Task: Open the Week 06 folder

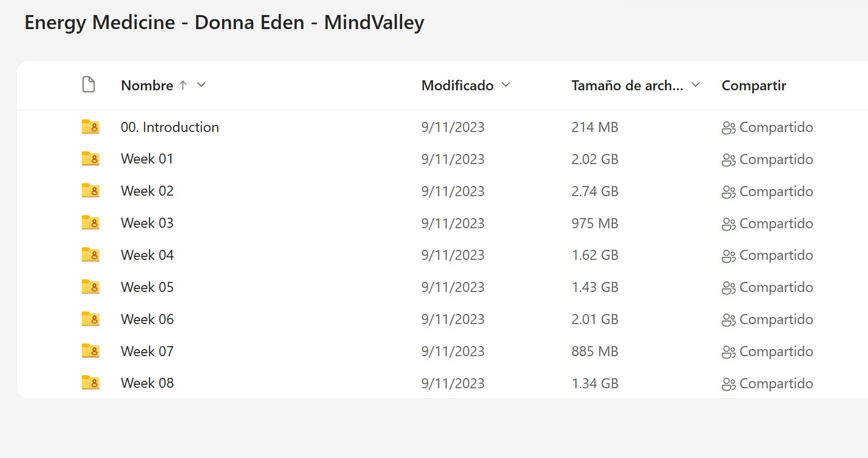Action: click(x=147, y=319)
